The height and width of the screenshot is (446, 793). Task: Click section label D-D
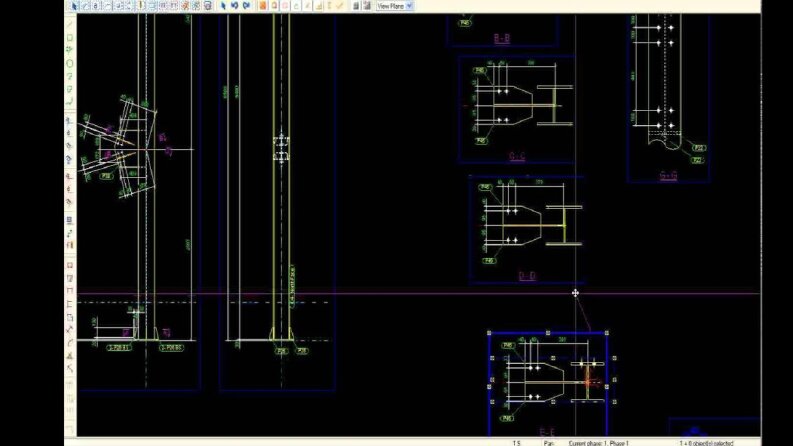click(x=527, y=276)
